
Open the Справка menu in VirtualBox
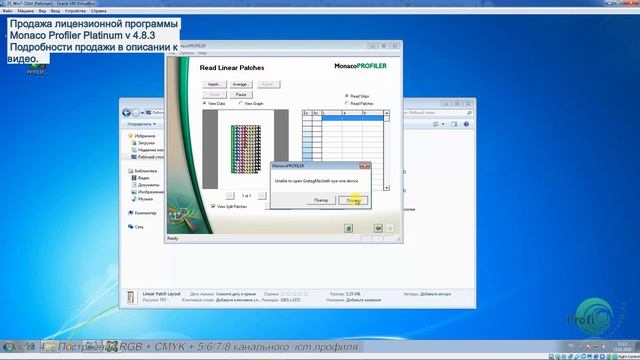tap(98, 11)
